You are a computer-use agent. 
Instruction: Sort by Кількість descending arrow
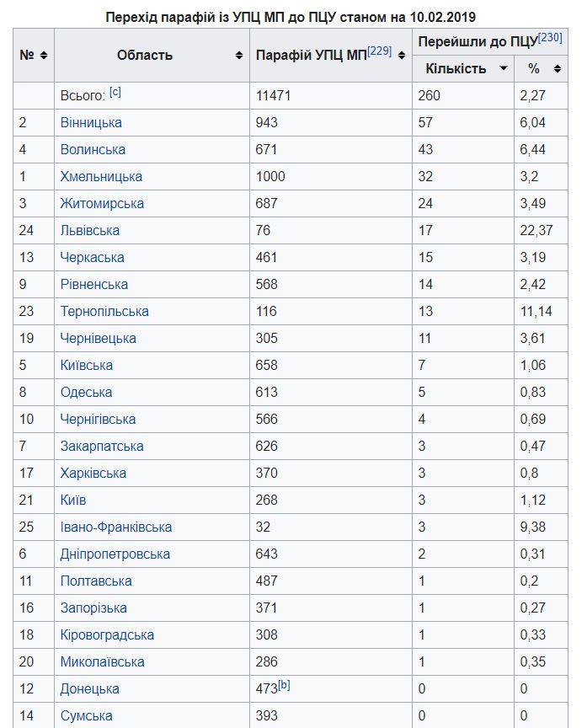(504, 68)
